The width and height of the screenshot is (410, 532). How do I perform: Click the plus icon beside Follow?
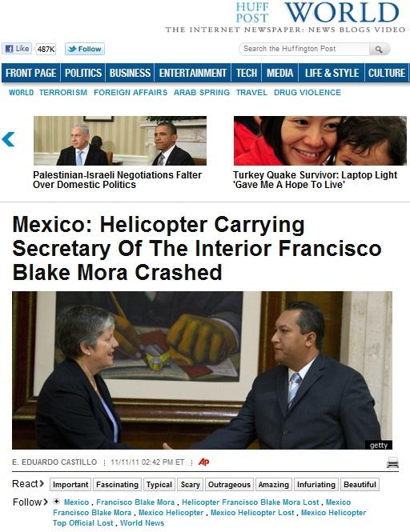pyautogui.click(x=57, y=501)
